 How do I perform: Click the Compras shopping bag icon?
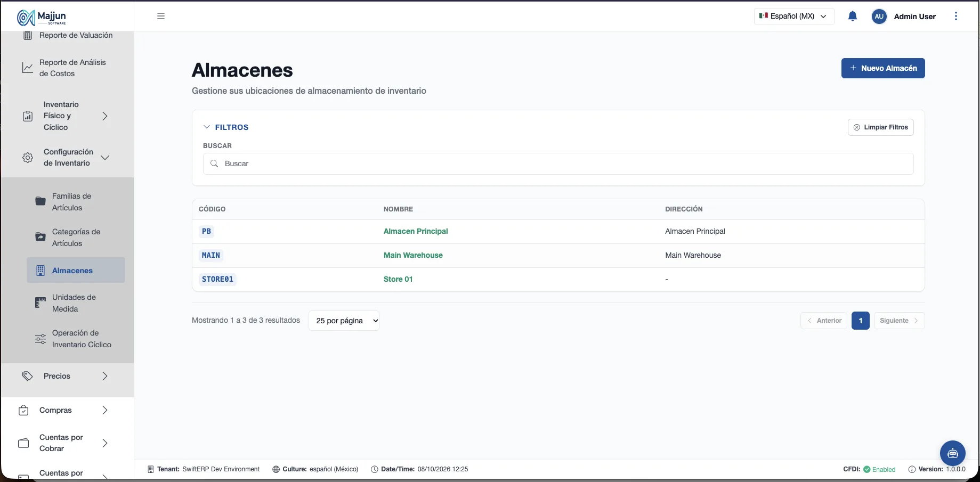click(x=23, y=410)
